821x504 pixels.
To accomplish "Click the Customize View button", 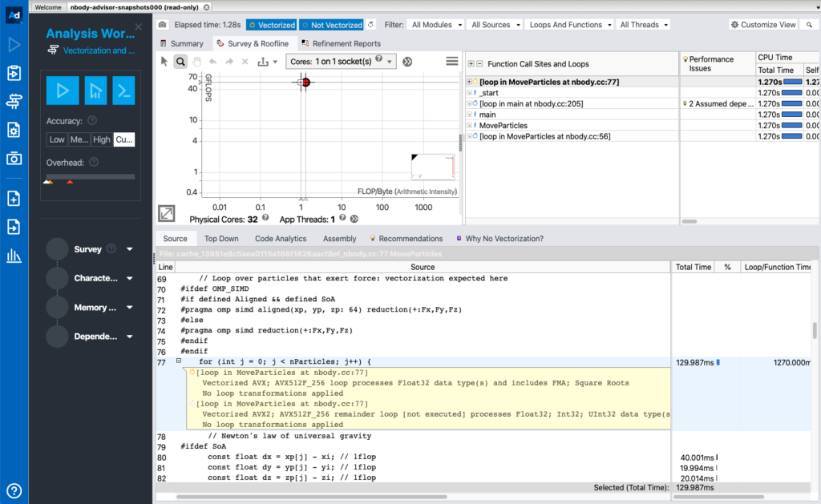I will 764,25.
